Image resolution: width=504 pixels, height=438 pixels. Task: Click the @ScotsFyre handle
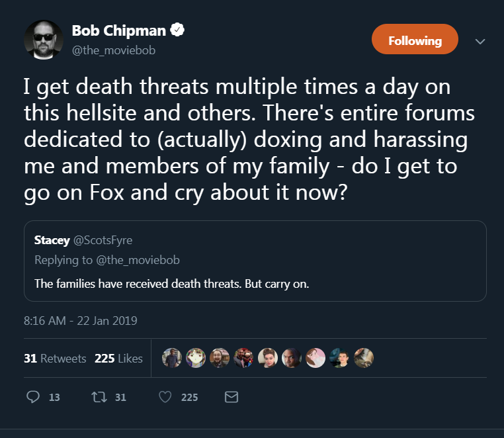coord(103,240)
